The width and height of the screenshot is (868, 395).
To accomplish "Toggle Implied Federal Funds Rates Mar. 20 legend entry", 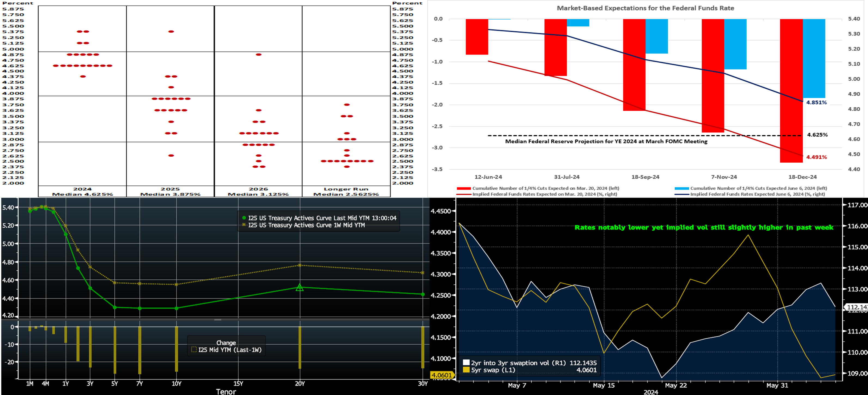I will [544, 194].
